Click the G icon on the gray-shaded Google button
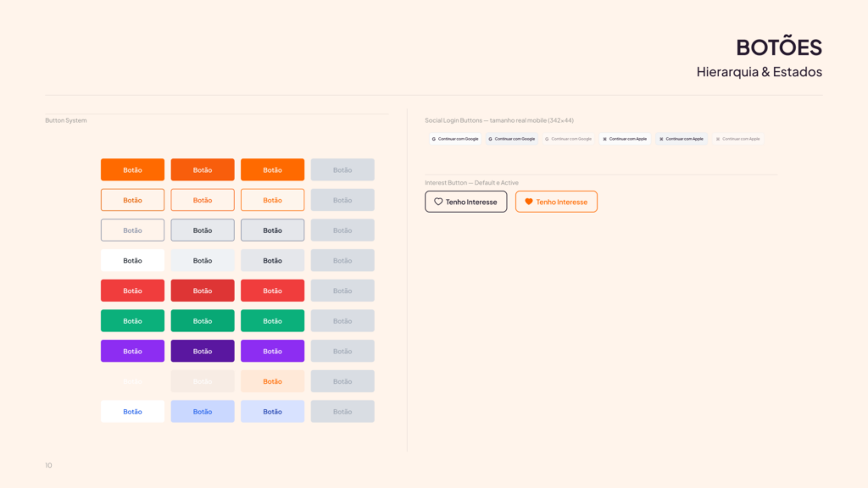This screenshot has height=488, width=868. pos(490,139)
